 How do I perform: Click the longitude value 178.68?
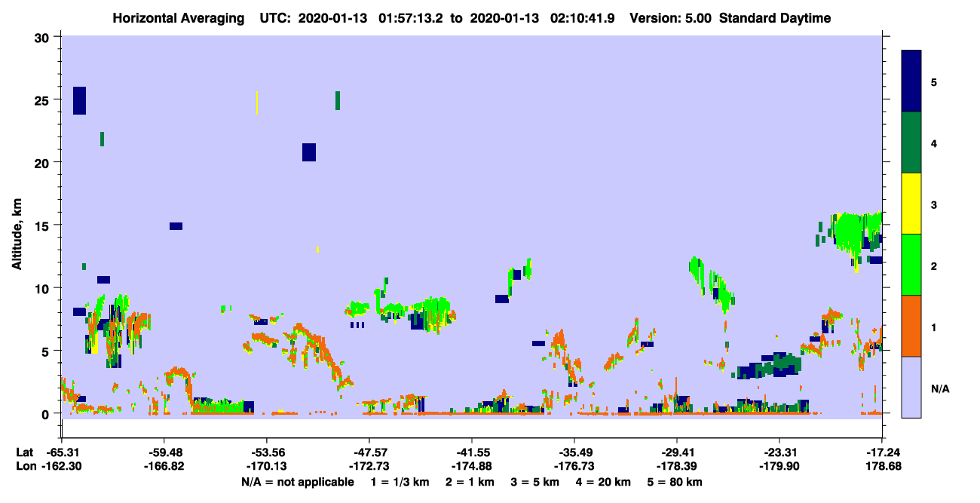(x=882, y=466)
